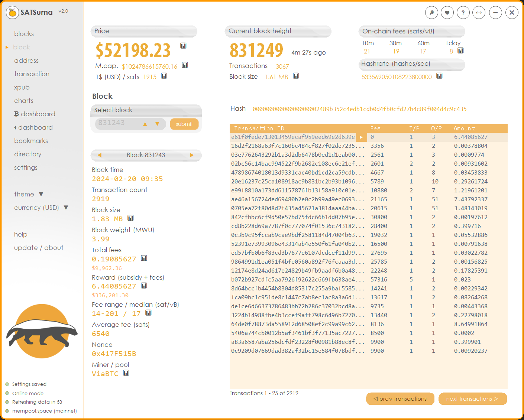
Task: Expand the currency (USD) dropdown
Action: pyautogui.click(x=66, y=208)
